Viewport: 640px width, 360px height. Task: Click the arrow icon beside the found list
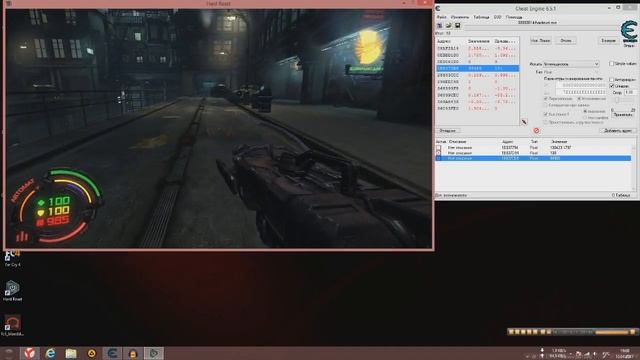pos(524,122)
